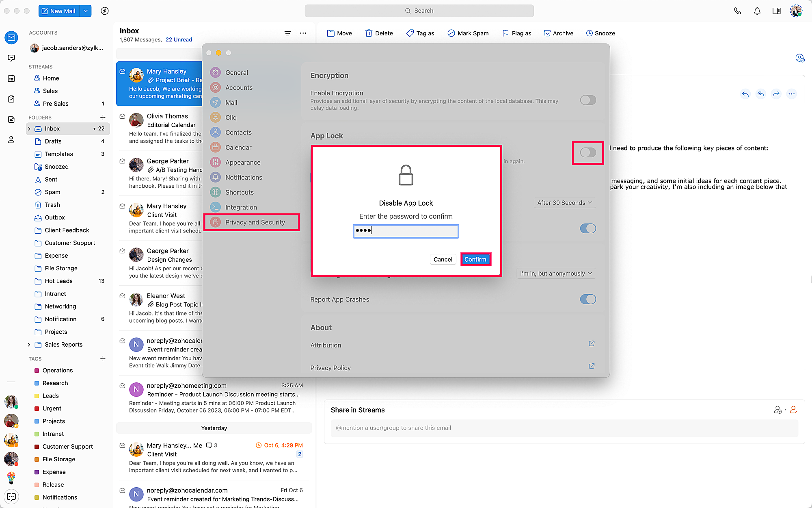Toggle the Enable Encryption switch

click(x=587, y=100)
